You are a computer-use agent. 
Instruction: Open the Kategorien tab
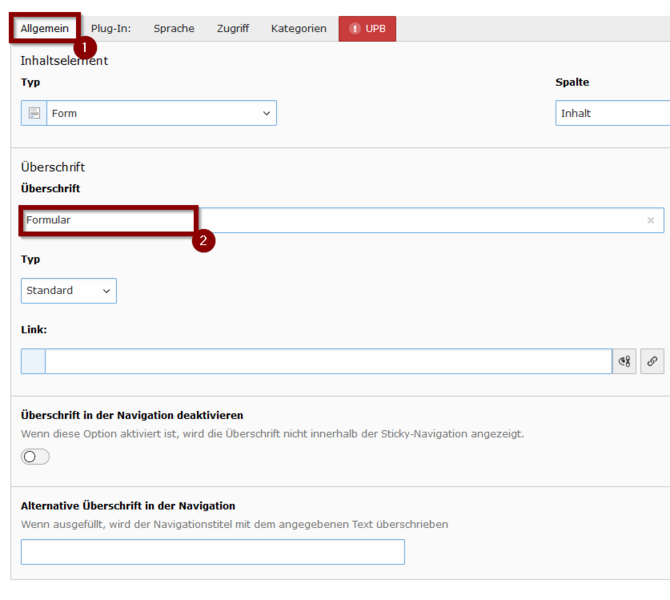[x=299, y=28]
